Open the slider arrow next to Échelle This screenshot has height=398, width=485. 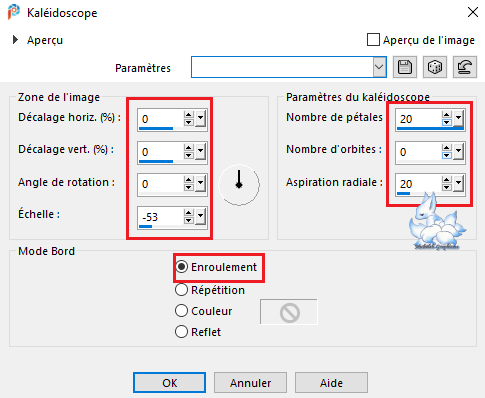click(200, 216)
